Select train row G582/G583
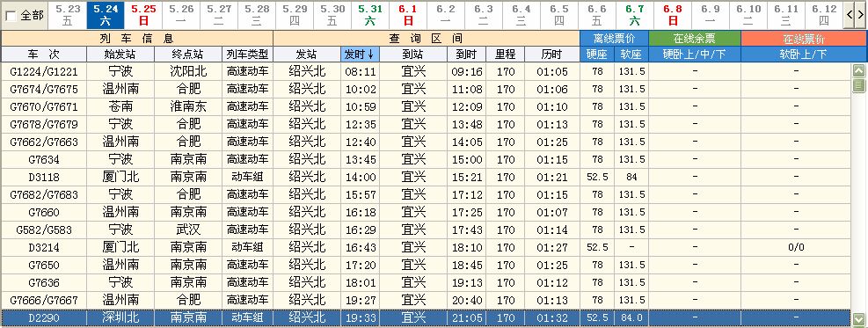The width and height of the screenshot is (868, 328). pyautogui.click(x=426, y=230)
